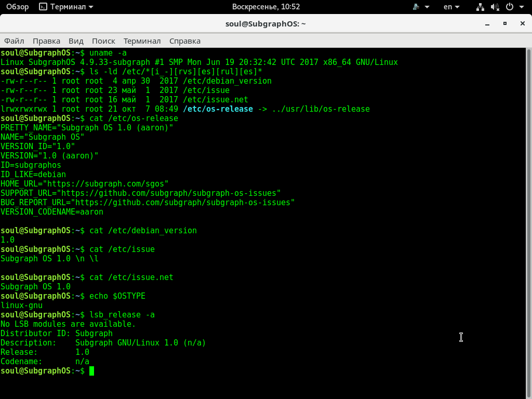Click the cat /etc/debian_version command

click(x=143, y=231)
